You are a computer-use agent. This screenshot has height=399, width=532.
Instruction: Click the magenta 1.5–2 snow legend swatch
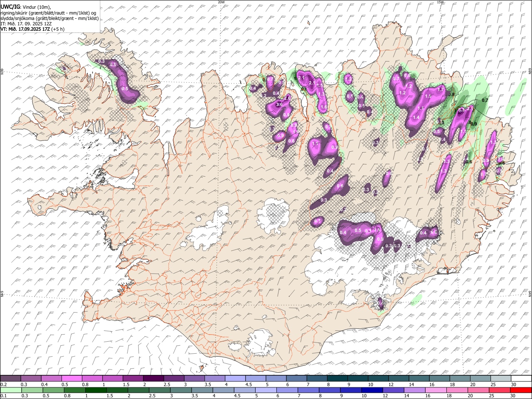(x=133, y=379)
